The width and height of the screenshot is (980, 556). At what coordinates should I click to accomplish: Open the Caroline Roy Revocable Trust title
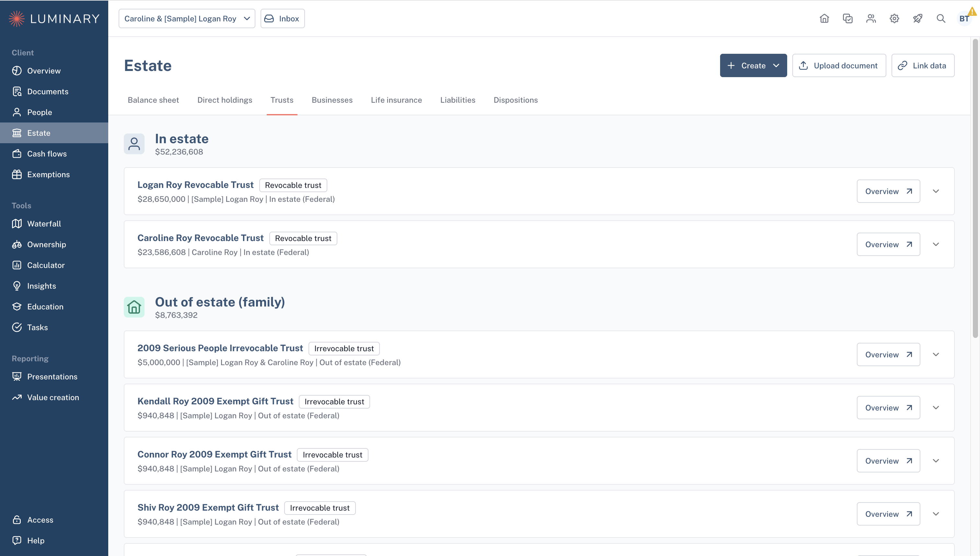click(x=200, y=238)
